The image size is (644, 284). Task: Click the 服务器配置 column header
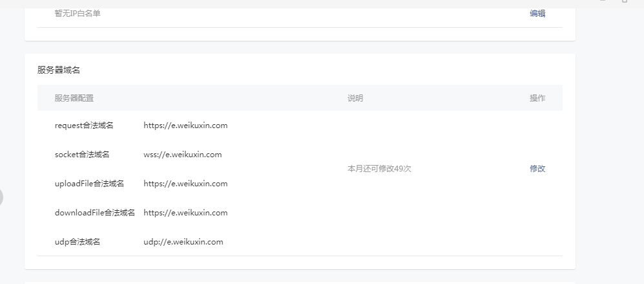coord(74,98)
